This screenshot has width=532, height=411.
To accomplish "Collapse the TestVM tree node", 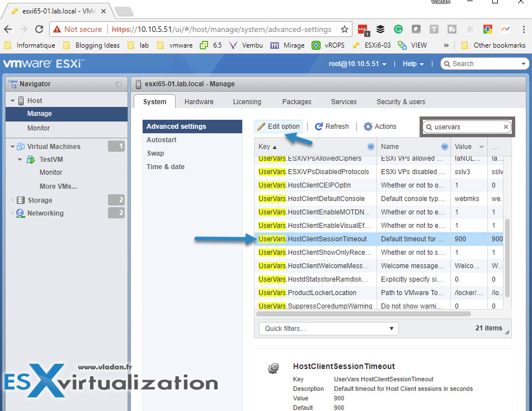I will point(20,160).
